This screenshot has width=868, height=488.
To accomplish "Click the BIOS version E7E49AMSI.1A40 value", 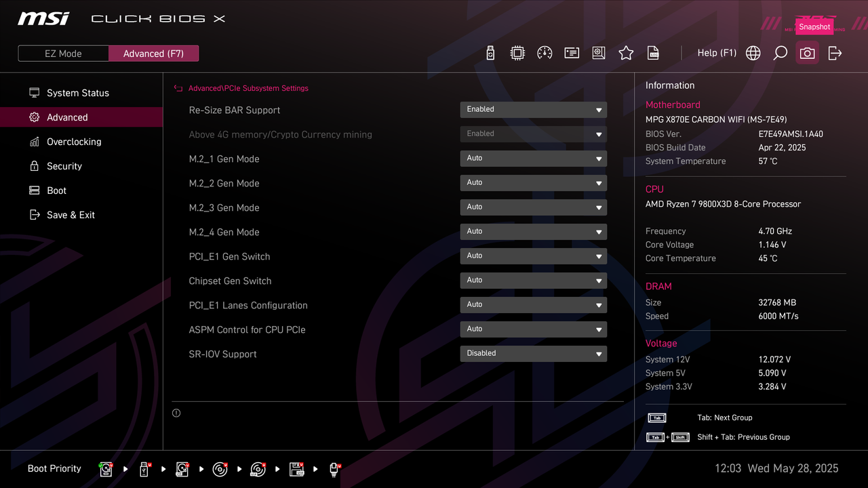I will [791, 134].
